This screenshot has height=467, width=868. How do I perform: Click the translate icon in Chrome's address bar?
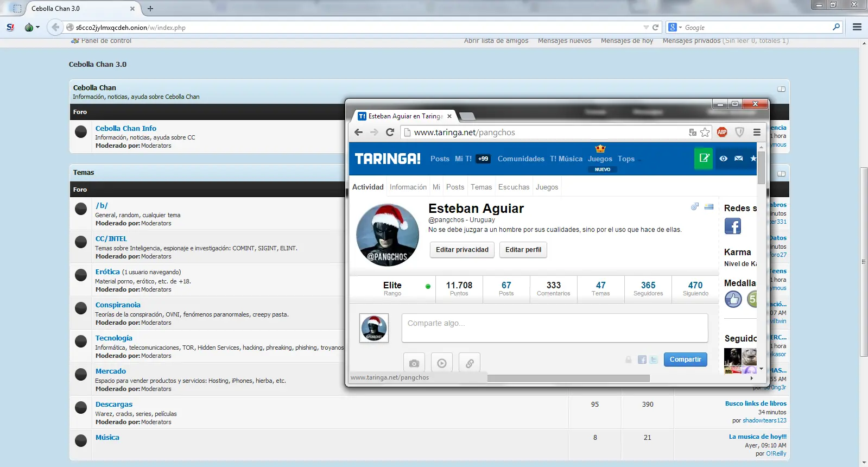pyautogui.click(x=693, y=132)
